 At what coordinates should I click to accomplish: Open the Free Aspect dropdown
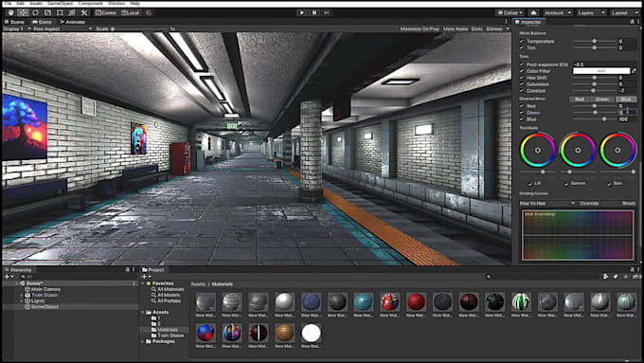[63, 28]
